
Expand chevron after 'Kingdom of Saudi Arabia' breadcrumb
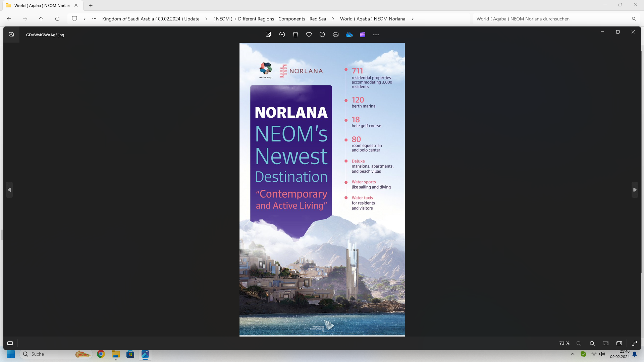(206, 19)
